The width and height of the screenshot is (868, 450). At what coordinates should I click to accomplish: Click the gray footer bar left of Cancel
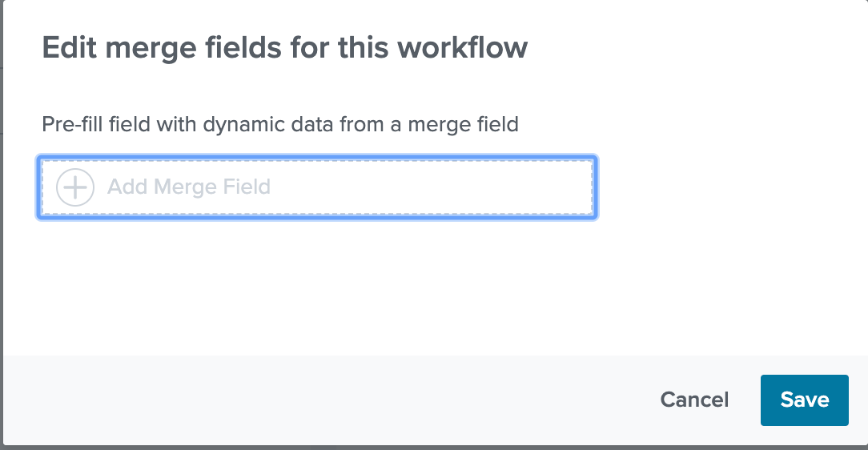[320, 400]
